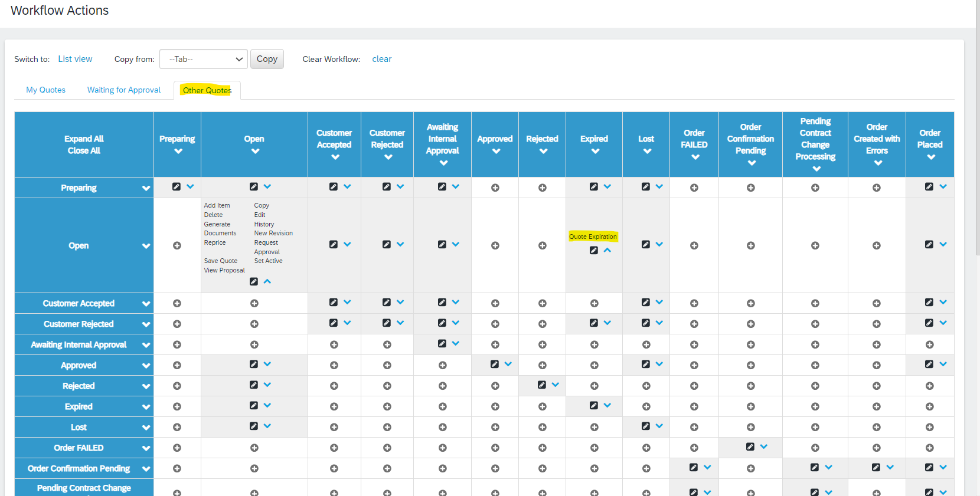Expand the Order FAILED row chevron
Viewport: 980px width, 496px height.
[x=146, y=448]
